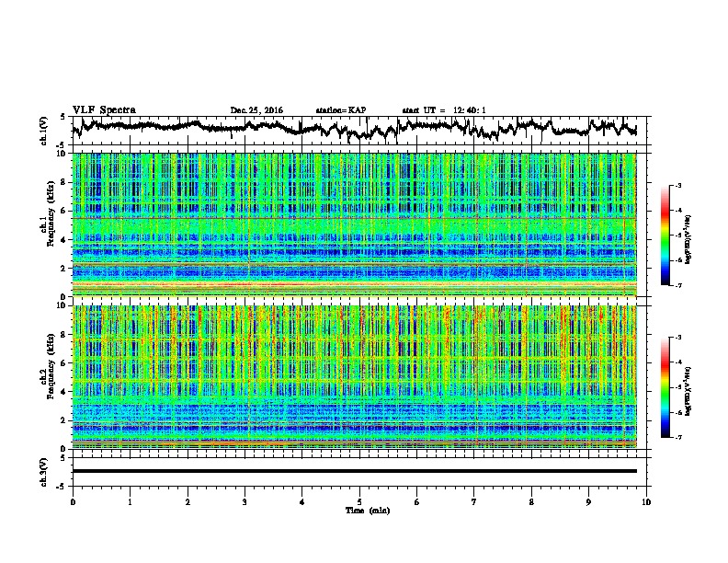Click the 'start UT = 12:40:1' text
The width and height of the screenshot is (728, 563).
point(444,110)
